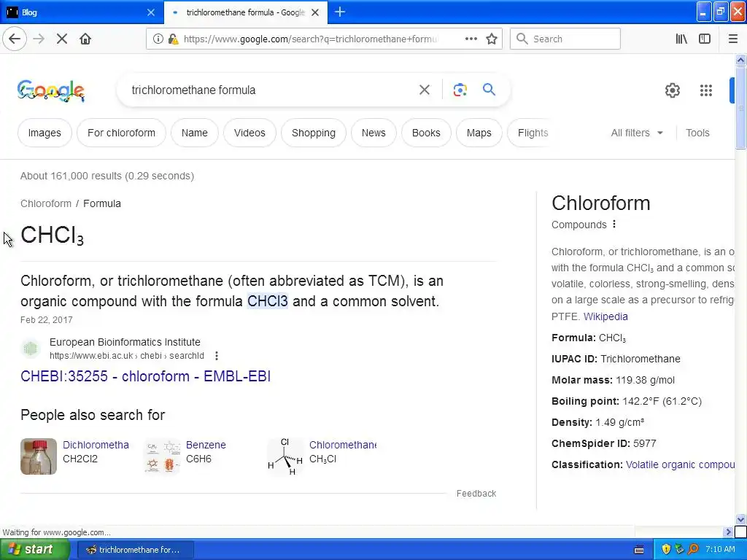Open a new tab
Viewport: 747px width, 560px height.
coord(340,12)
